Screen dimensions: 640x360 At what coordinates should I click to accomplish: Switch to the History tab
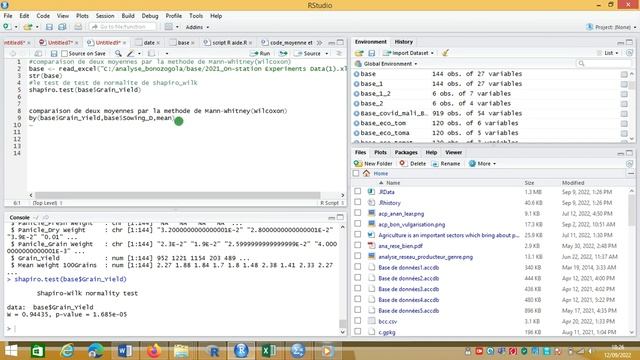coord(404,42)
